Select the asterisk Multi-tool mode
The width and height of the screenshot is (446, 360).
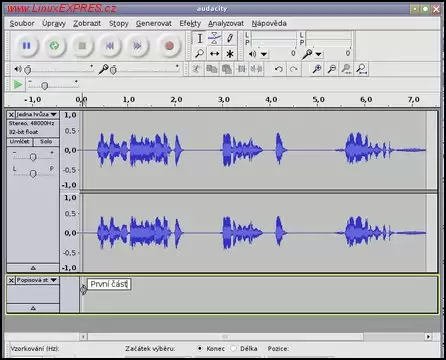tap(230, 53)
